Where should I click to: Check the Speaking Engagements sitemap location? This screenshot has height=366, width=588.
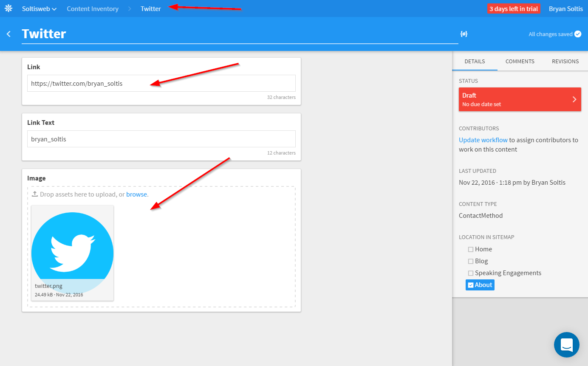471,273
